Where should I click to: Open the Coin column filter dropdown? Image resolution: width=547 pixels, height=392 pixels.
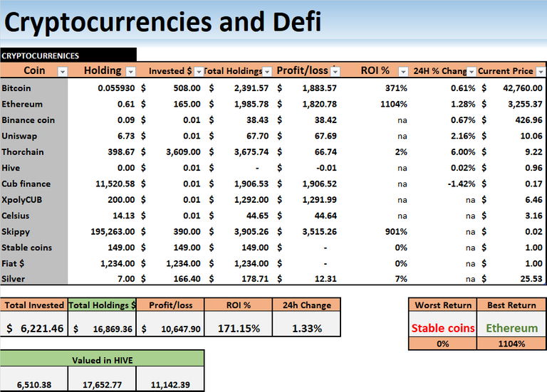[63, 72]
